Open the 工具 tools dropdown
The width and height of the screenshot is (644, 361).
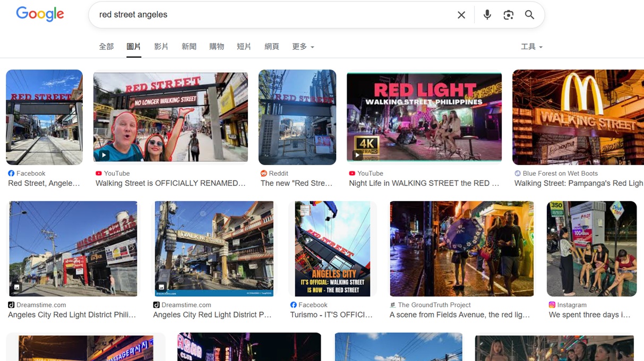pos(531,47)
